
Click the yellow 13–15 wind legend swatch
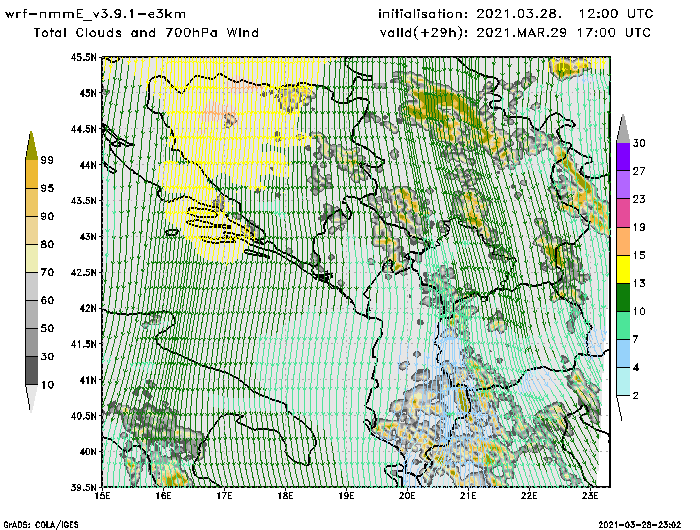point(622,269)
